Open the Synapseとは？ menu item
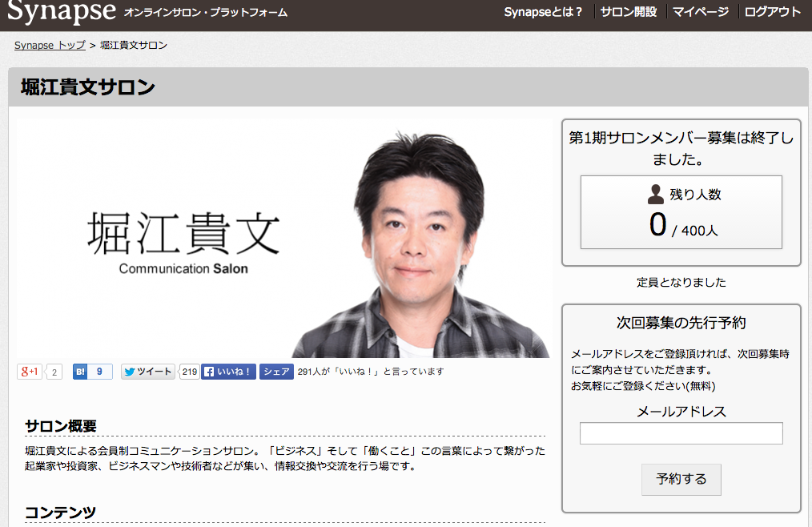 pyautogui.click(x=543, y=12)
